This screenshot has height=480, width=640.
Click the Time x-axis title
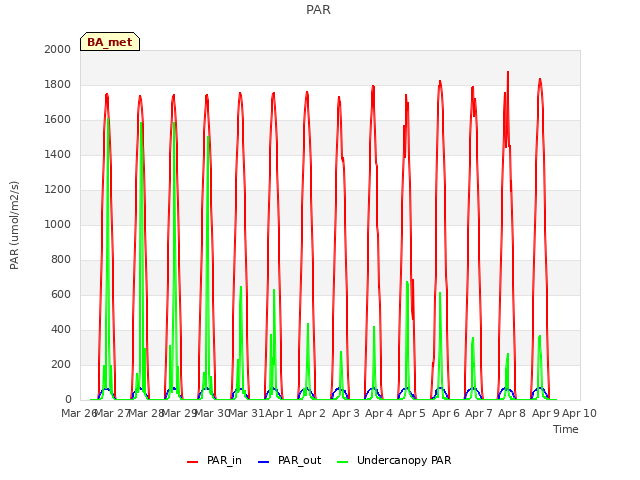pos(566,429)
